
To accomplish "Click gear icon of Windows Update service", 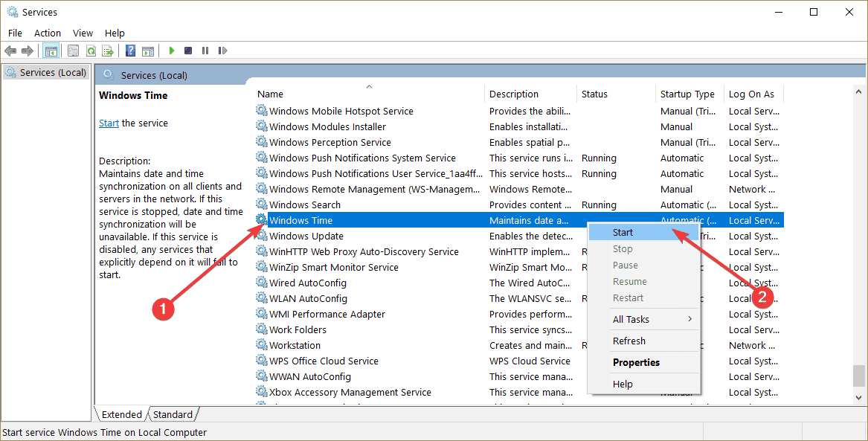I will (x=262, y=236).
